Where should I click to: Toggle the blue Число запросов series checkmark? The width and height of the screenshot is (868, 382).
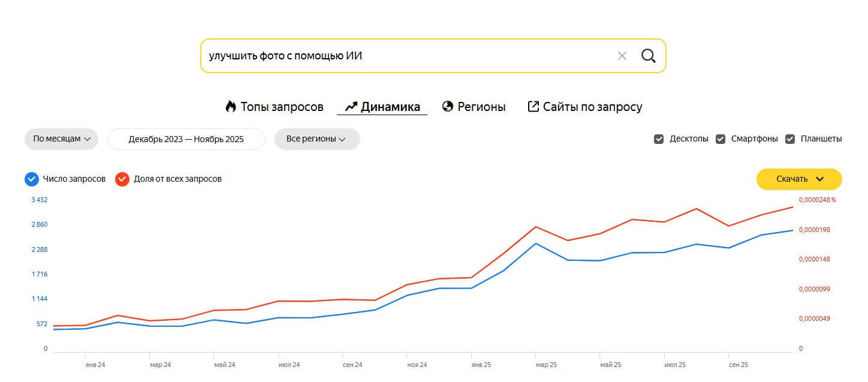[x=32, y=179]
